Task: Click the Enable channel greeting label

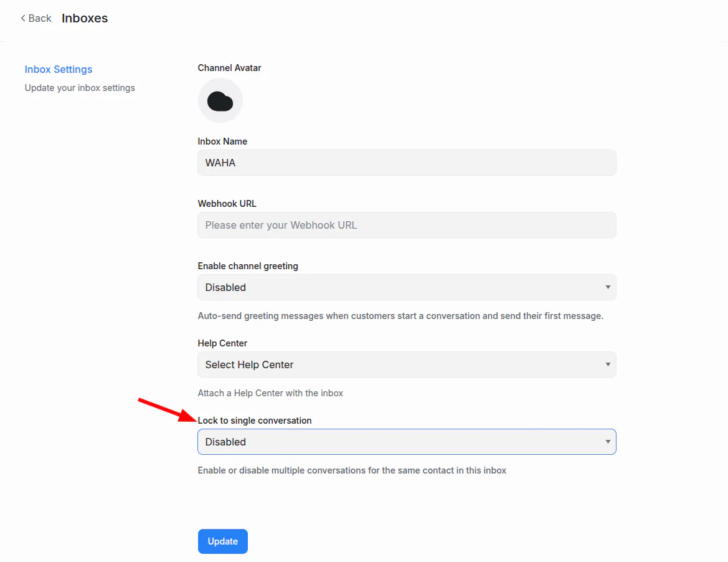Action: pyautogui.click(x=248, y=266)
